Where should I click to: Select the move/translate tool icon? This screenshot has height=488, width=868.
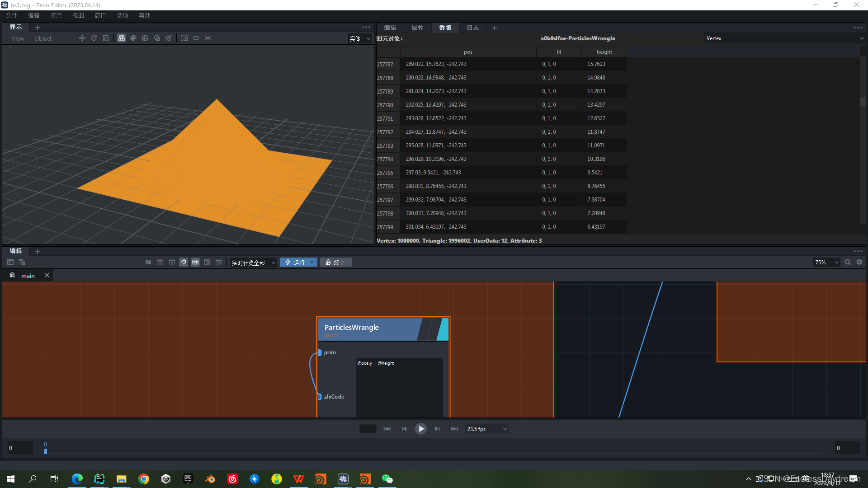(82, 38)
